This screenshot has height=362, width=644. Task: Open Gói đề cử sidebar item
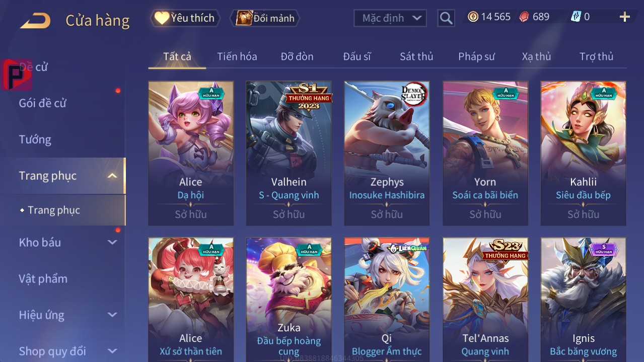pyautogui.click(x=43, y=103)
